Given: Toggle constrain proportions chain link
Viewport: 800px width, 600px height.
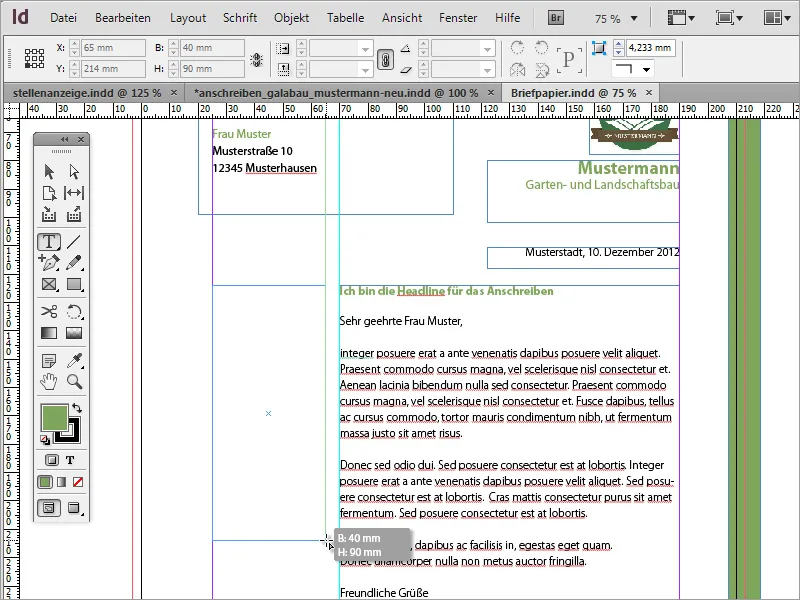Looking at the screenshot, I should [x=385, y=59].
